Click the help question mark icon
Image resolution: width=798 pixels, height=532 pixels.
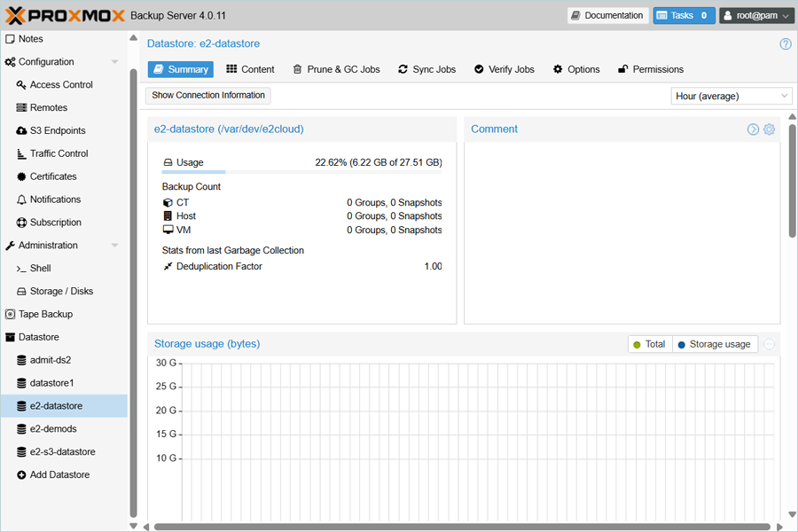click(x=785, y=43)
